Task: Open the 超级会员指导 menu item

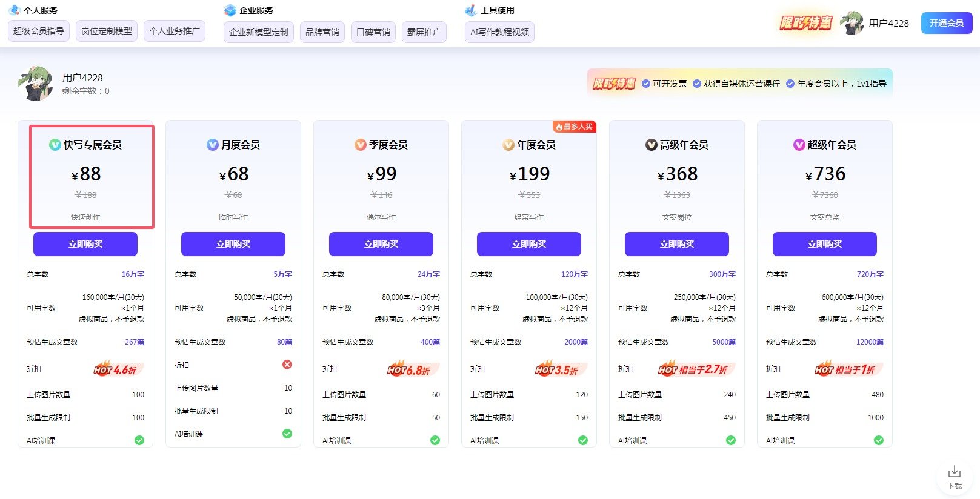Action: pyautogui.click(x=39, y=31)
